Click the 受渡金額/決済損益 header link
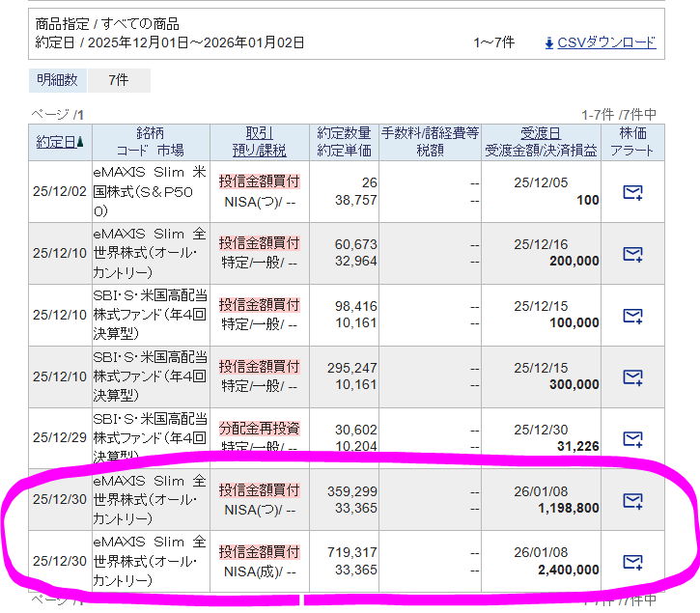The height and width of the screenshot is (613, 700). (x=541, y=151)
